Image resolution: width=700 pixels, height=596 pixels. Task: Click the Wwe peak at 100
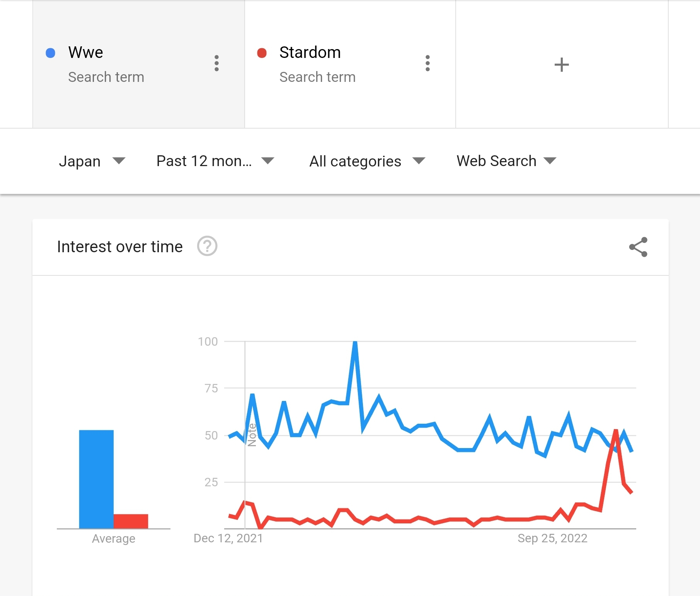coord(355,343)
